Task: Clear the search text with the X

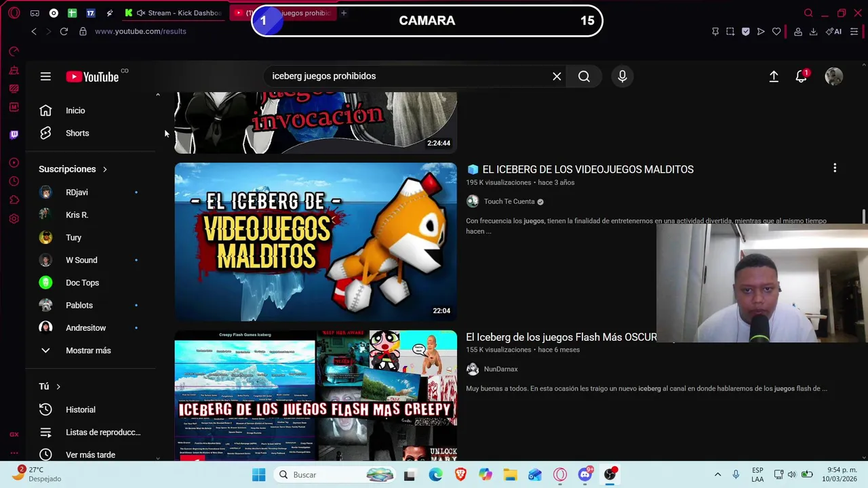Action: 557,77
